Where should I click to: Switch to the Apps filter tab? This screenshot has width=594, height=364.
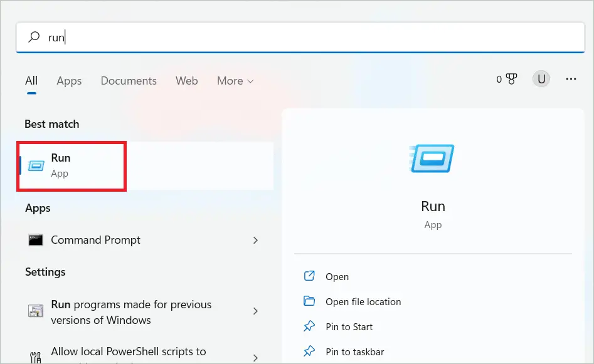pyautogui.click(x=69, y=81)
